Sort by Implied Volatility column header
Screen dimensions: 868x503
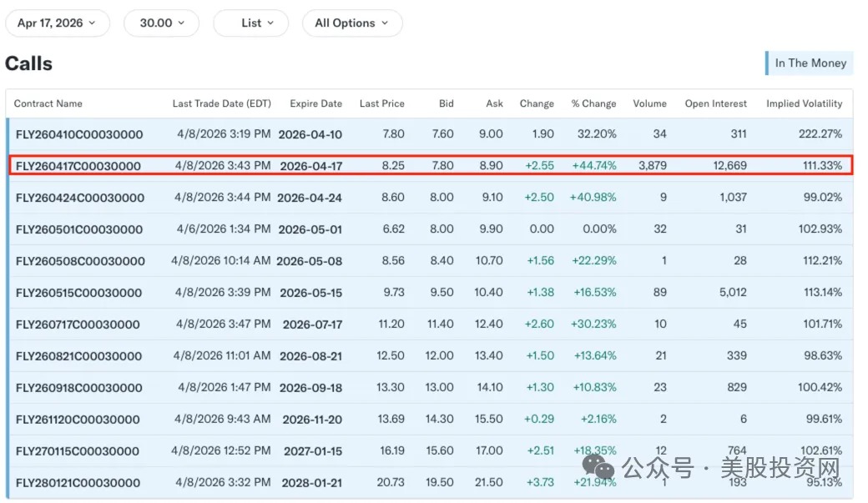(x=805, y=103)
